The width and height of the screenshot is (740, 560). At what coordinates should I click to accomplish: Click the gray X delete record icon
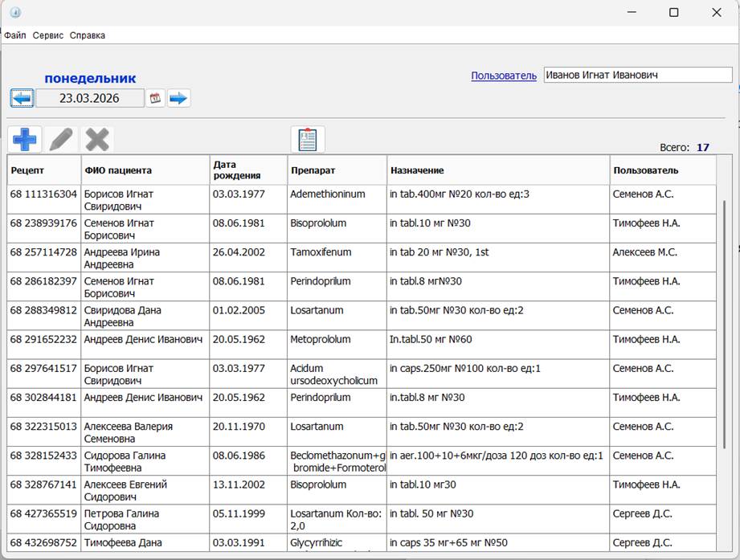coord(97,140)
